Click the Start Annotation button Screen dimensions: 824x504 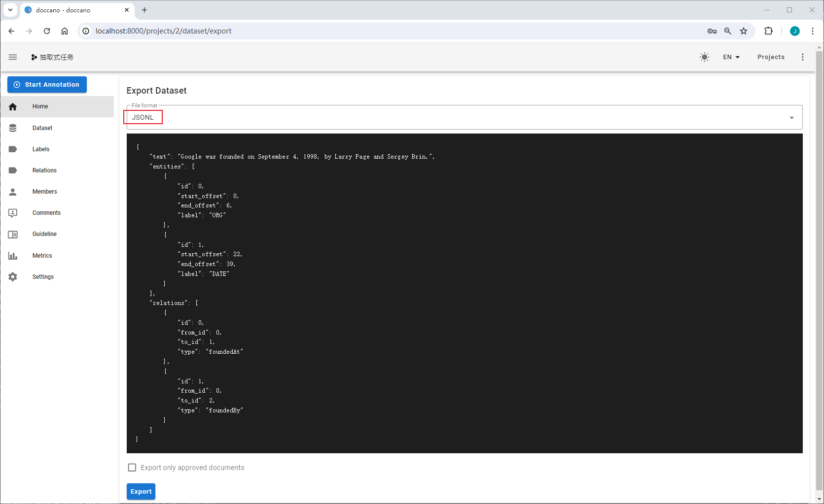point(47,84)
